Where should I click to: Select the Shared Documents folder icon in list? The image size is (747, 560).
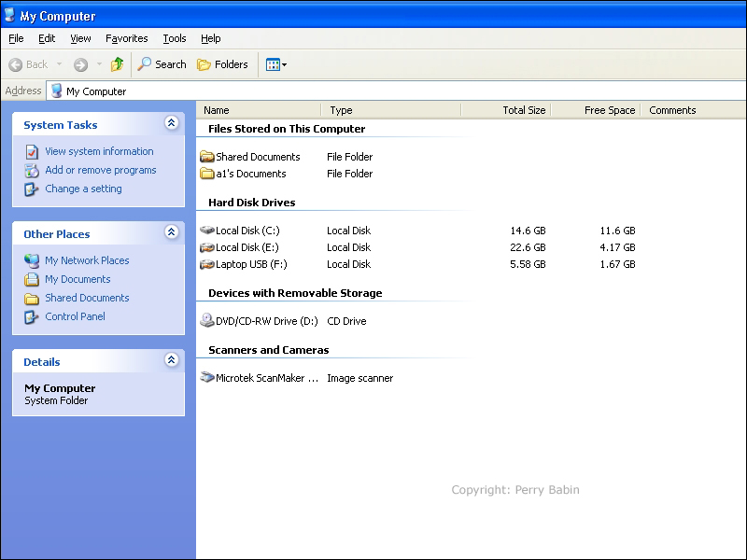click(x=206, y=156)
